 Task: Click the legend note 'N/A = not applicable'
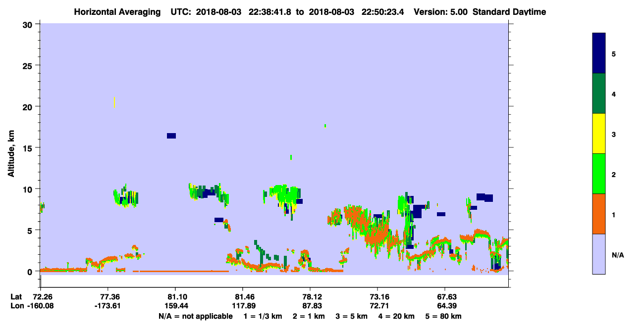[195, 316]
